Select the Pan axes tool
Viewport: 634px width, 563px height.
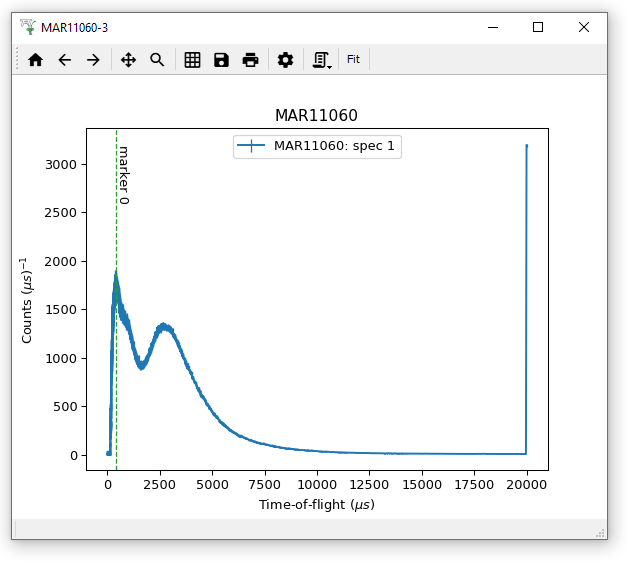pos(128,60)
